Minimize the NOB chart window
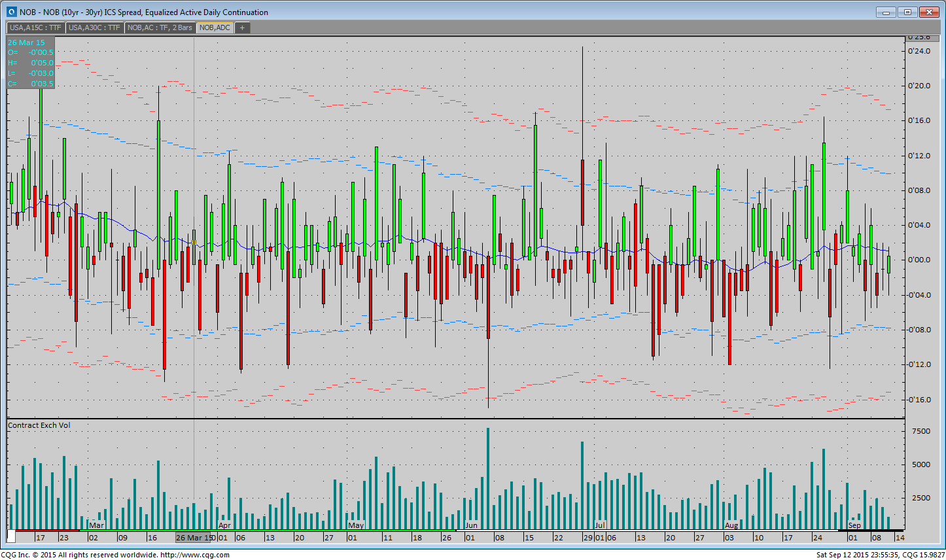Image resolution: width=946 pixels, height=560 pixels. click(886, 12)
